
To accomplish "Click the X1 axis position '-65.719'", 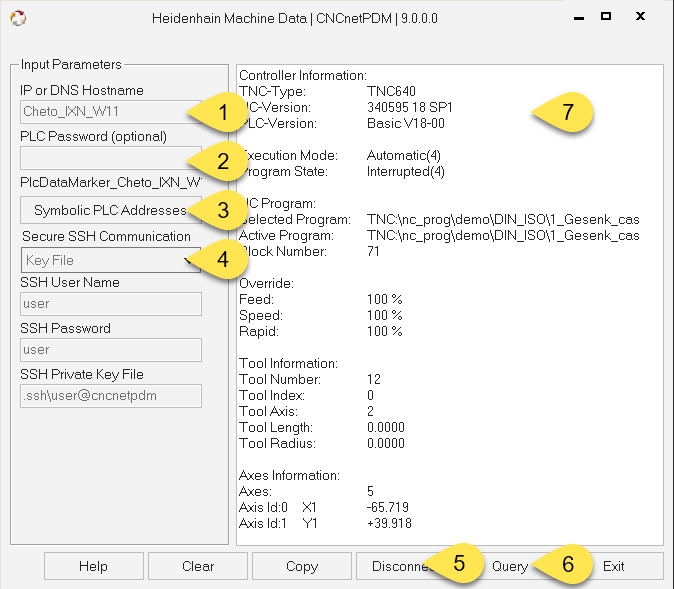I will (x=388, y=508).
